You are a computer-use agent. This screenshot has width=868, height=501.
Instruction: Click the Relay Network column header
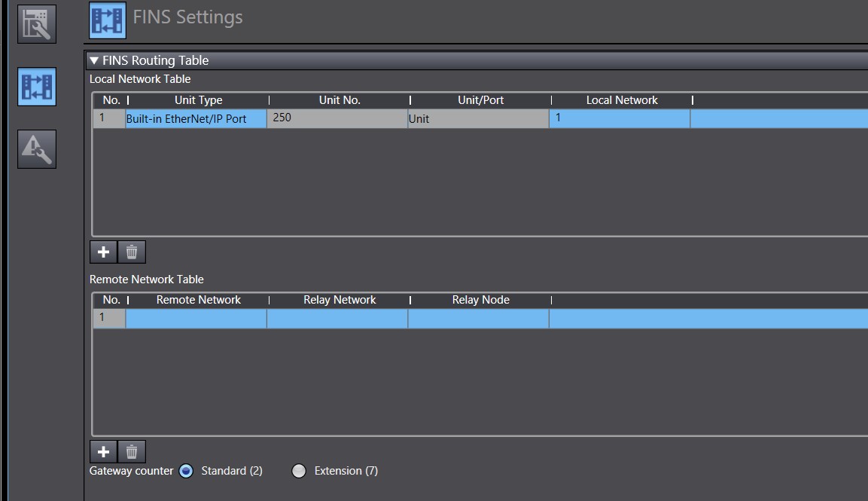pyautogui.click(x=340, y=300)
